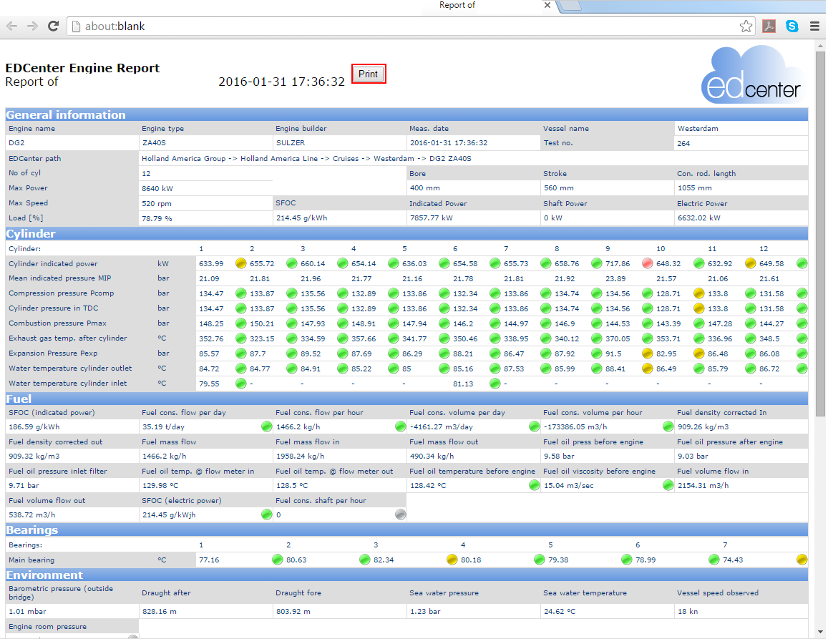
Task: Click the Print button
Action: coord(369,74)
